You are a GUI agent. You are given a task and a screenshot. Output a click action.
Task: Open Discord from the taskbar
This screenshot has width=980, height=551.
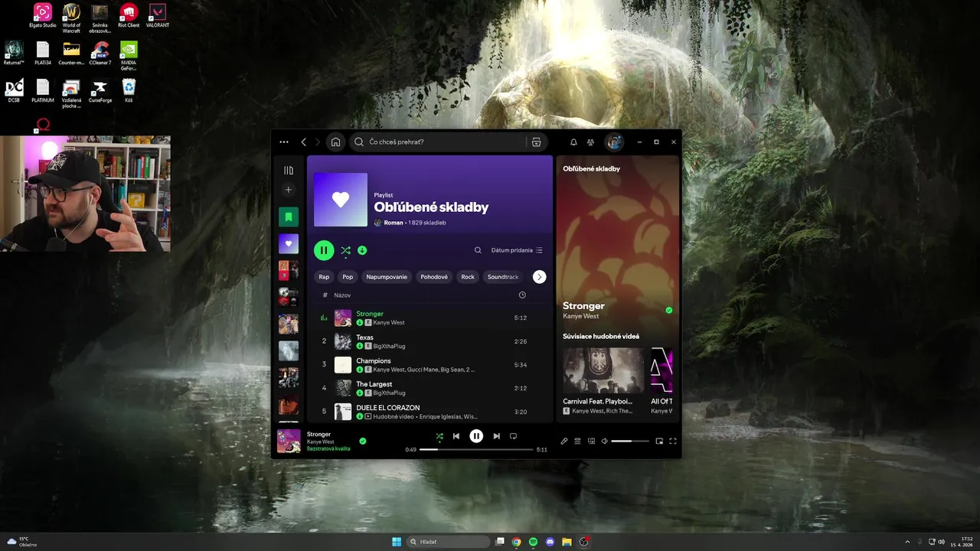(550, 542)
